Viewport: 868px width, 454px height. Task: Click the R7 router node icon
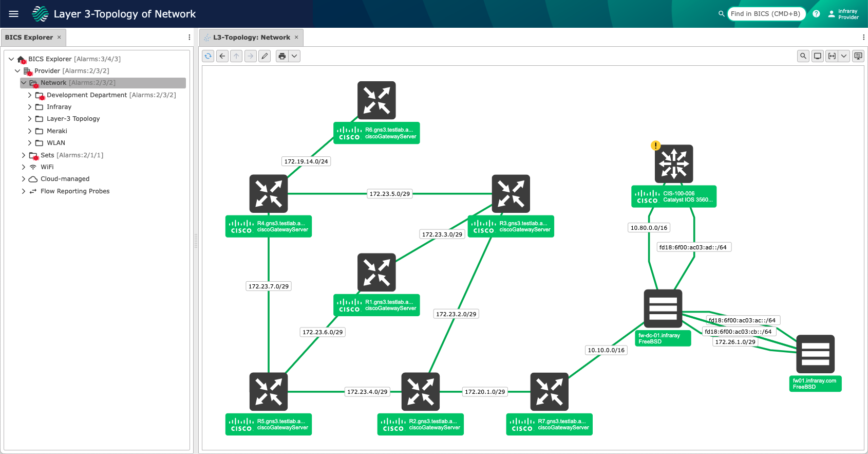pos(550,392)
